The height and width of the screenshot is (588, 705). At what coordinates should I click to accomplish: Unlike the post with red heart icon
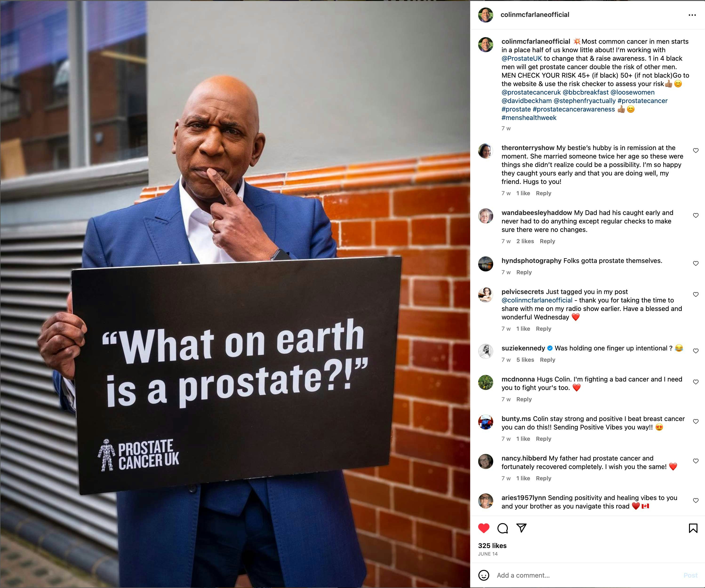click(x=483, y=528)
